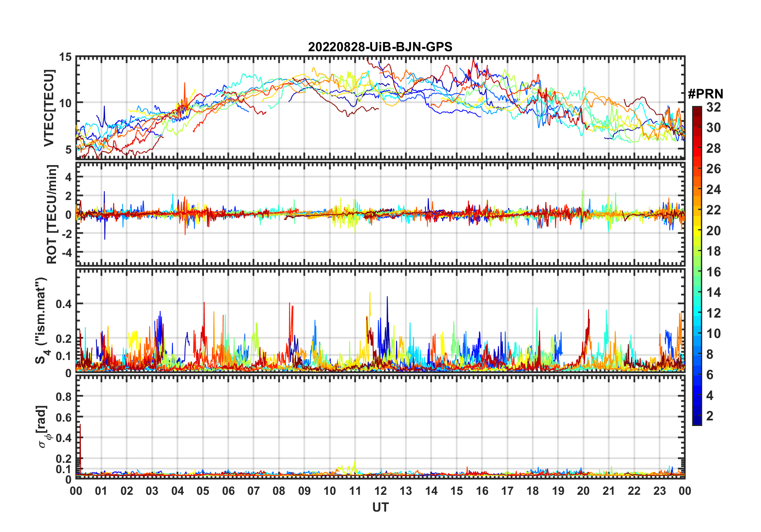Viewport: 761px width, 532px height.
Task: Click the 06 hour tick label
Action: click(x=228, y=491)
